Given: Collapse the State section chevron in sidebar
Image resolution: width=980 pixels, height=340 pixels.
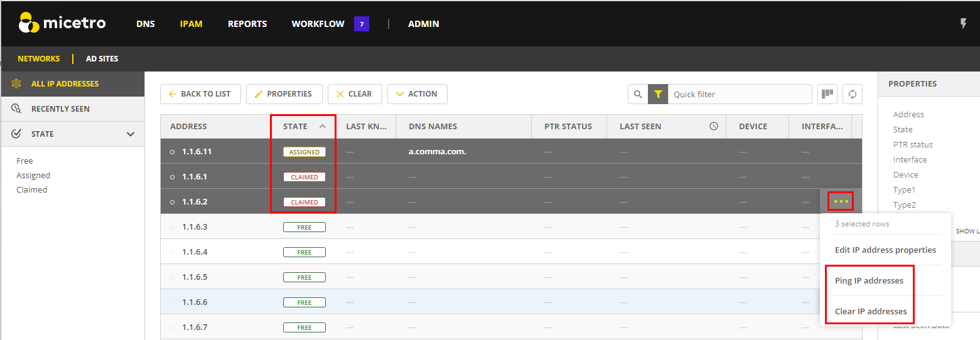Looking at the screenshot, I should coord(131,134).
